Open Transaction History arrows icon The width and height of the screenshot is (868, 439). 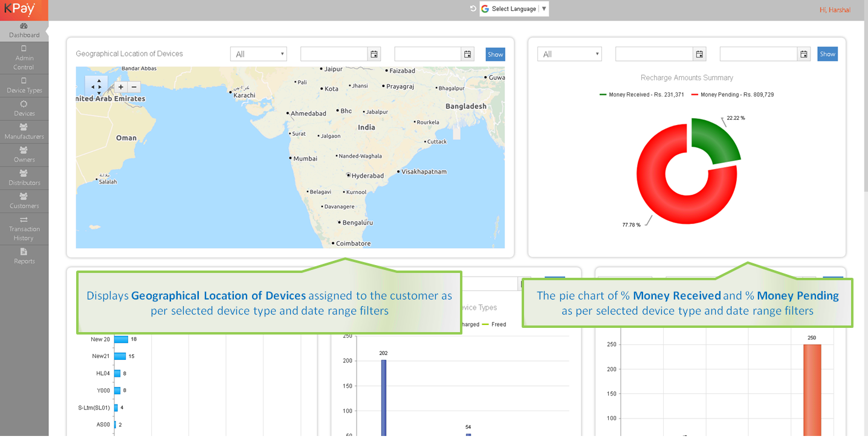[x=24, y=220]
